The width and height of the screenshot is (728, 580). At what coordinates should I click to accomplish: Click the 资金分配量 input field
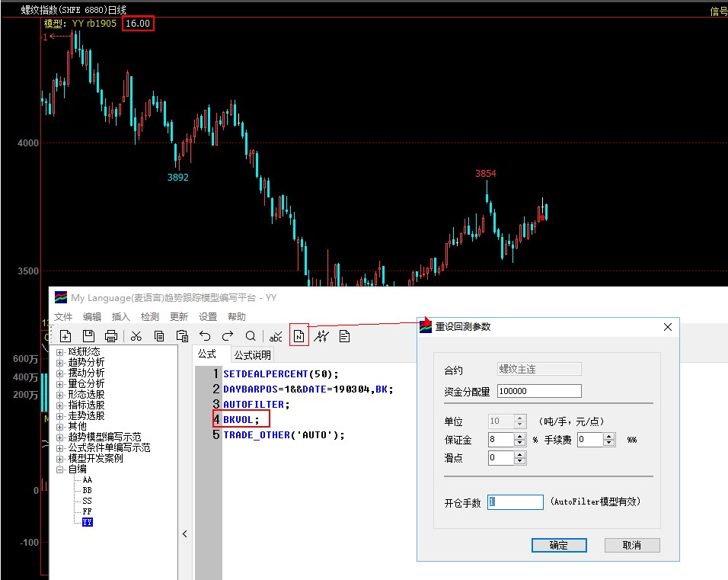[x=538, y=391]
